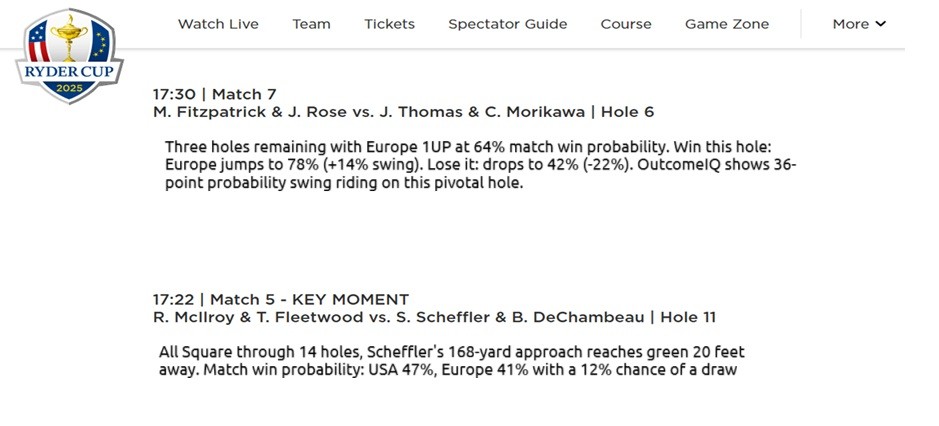Click the McIlroy & Fleetwood vs. Scheffler & DeChambeau pairing
Image resolution: width=939 pixels, height=426 pixels.
tap(396, 317)
